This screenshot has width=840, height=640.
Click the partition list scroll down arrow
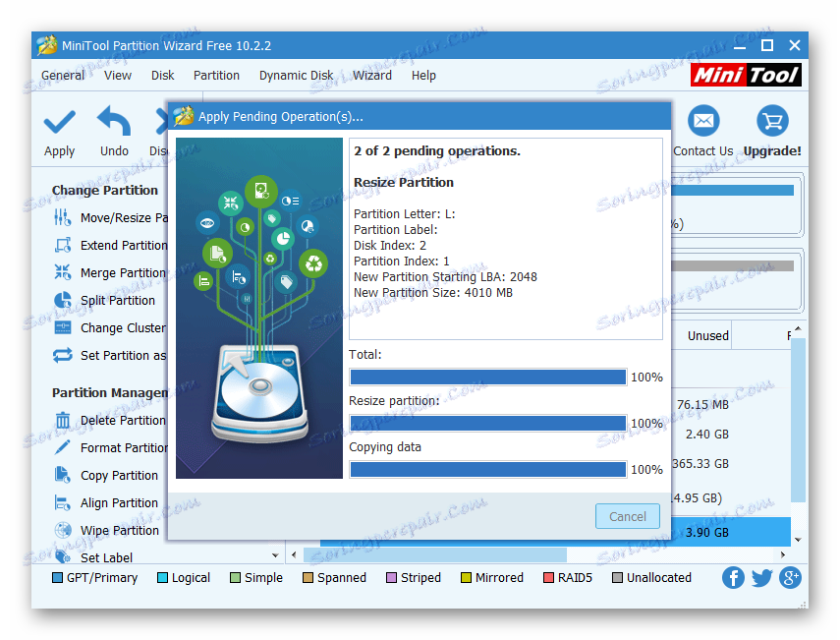click(x=798, y=540)
